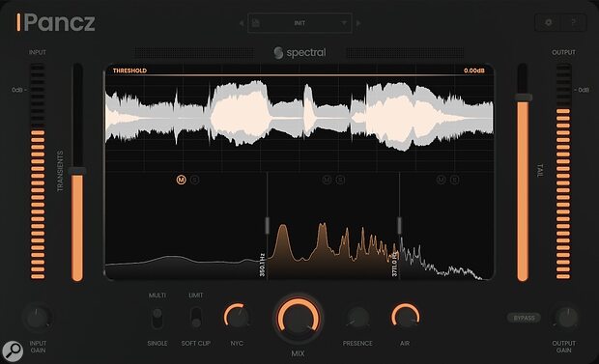Open settings via the gear icon
The image size is (599, 364).
point(548,22)
